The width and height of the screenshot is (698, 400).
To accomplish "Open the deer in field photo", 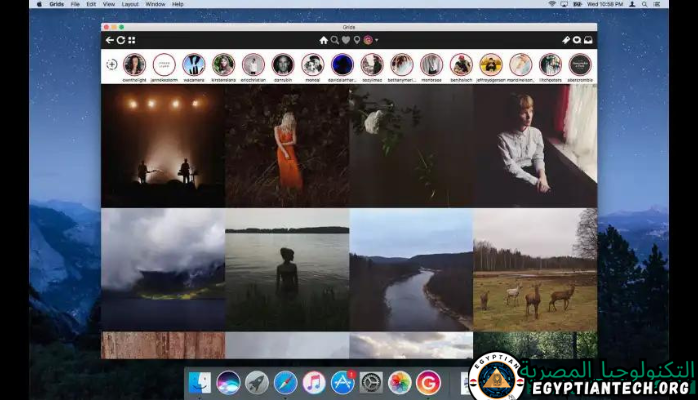I will coord(535,270).
